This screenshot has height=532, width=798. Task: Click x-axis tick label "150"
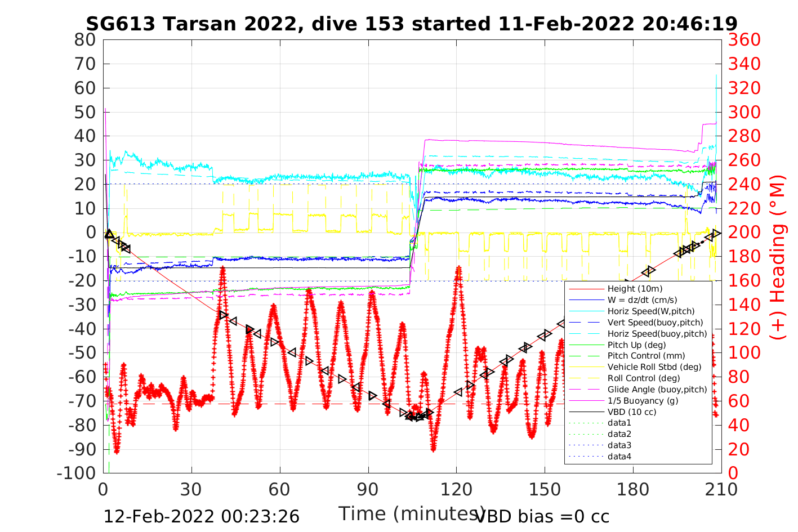tap(545, 490)
